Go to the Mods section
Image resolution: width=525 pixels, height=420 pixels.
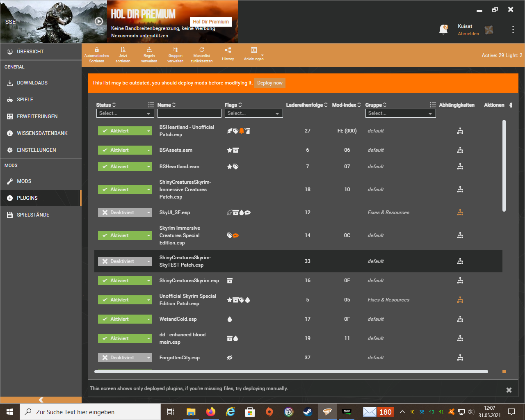pos(24,181)
